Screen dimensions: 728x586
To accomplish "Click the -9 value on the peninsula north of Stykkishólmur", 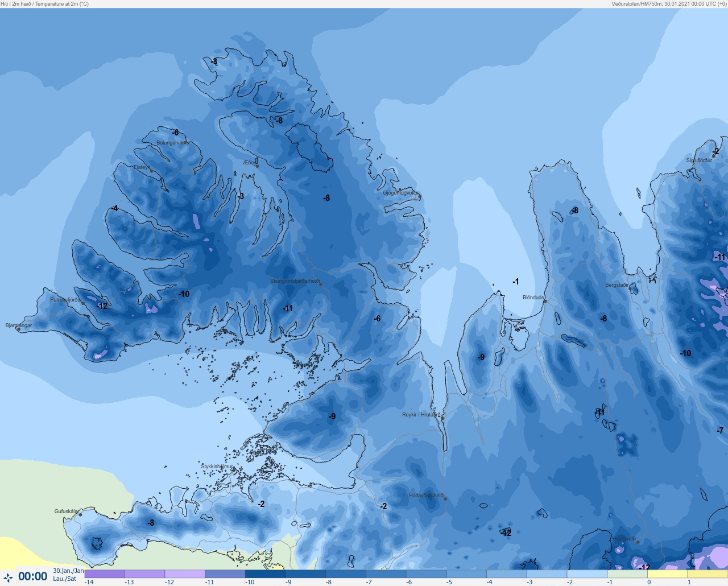I will tap(332, 416).
